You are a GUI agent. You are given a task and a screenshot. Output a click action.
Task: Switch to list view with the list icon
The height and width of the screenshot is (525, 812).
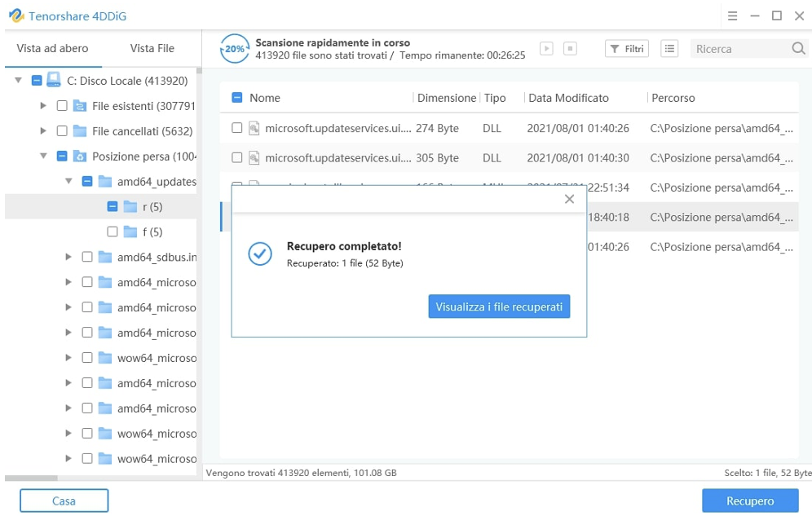[669, 49]
